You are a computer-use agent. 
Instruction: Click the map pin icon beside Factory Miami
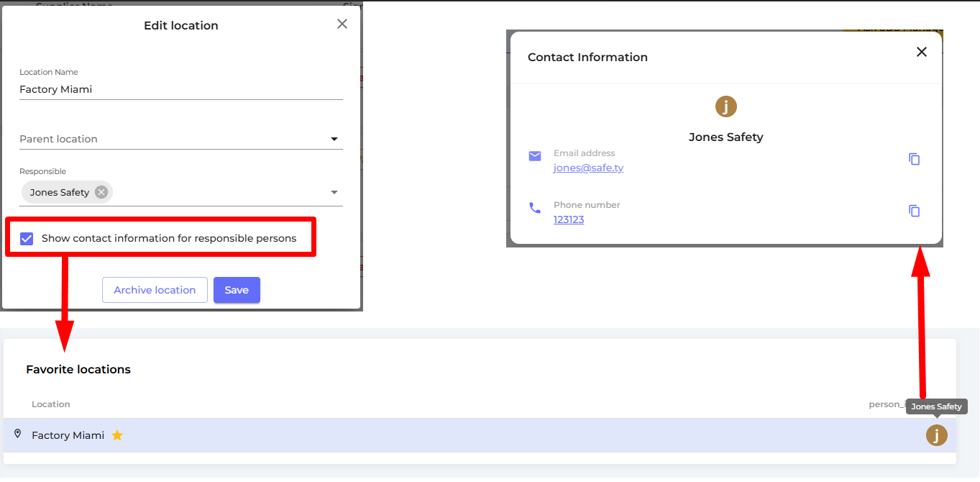(18, 435)
